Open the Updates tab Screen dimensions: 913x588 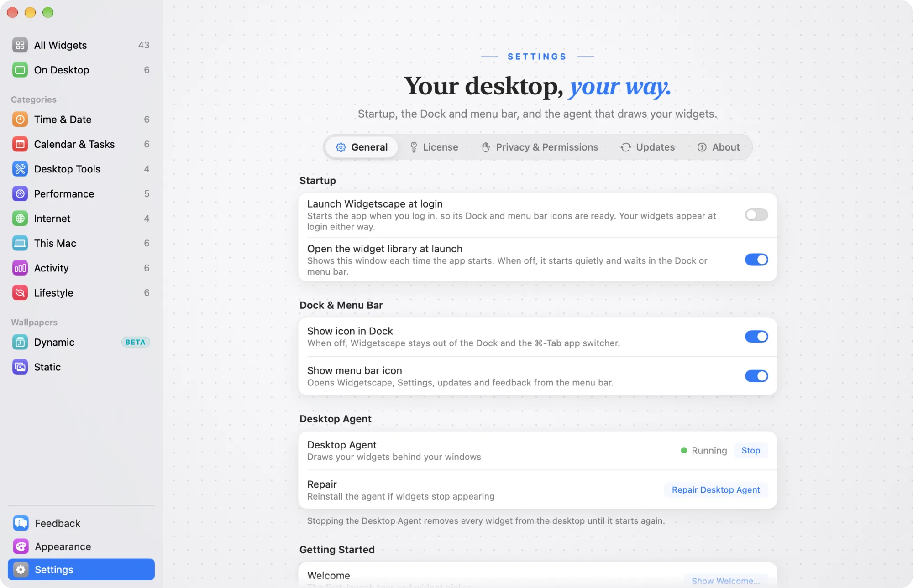click(647, 147)
